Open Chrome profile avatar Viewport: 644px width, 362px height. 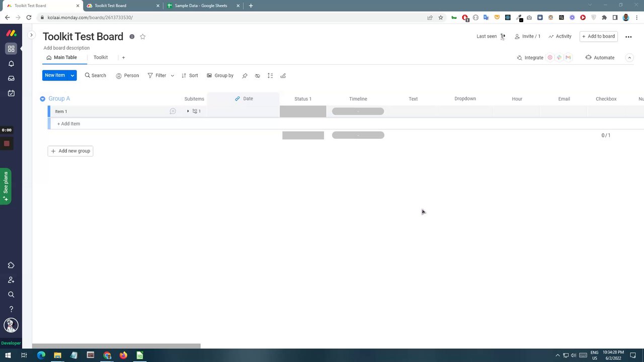[626, 18]
